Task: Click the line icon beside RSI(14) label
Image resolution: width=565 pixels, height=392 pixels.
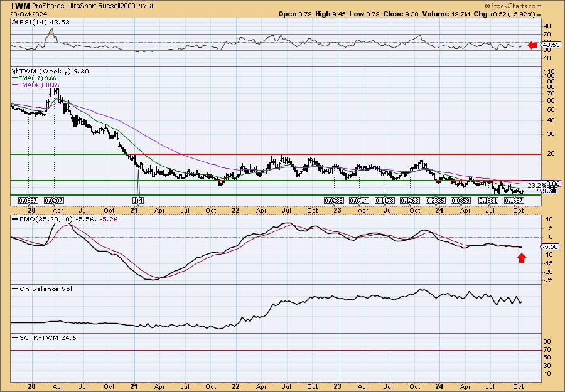Action: [14, 22]
